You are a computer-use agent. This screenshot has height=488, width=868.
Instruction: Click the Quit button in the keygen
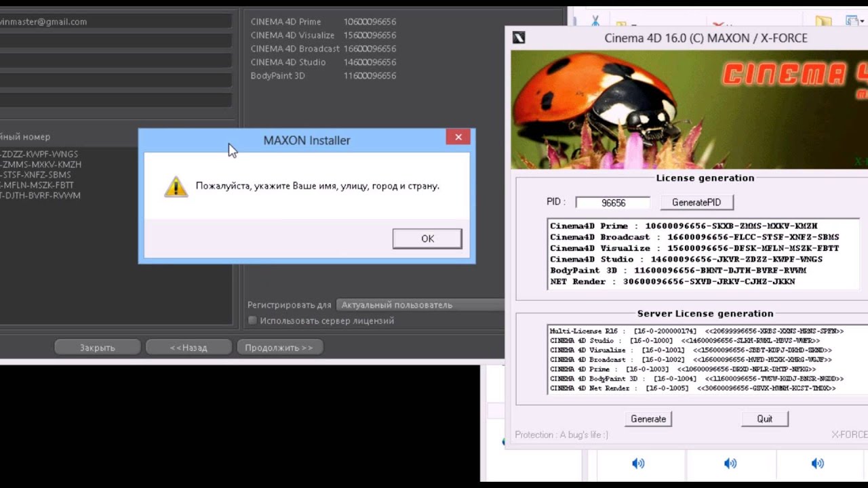[x=765, y=419]
